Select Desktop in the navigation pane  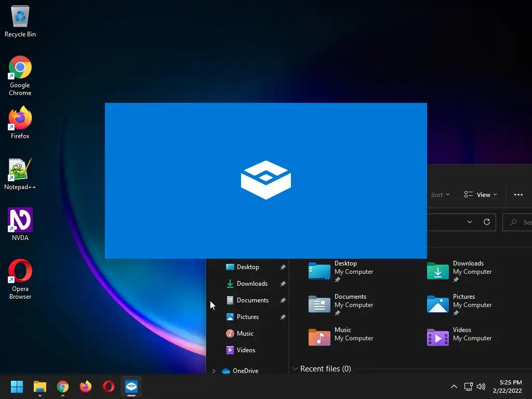248,267
